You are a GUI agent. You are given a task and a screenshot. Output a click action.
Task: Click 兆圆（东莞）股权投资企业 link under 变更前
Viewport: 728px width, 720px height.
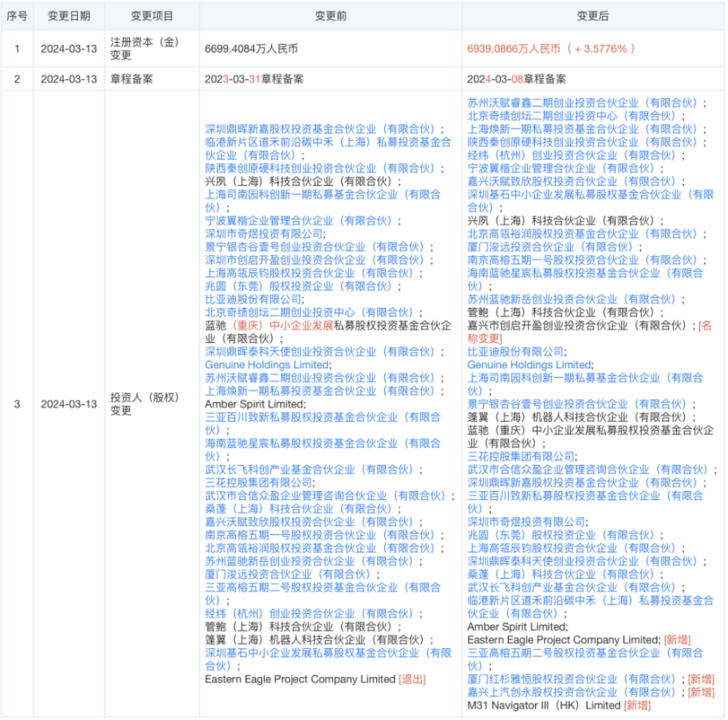(x=298, y=287)
